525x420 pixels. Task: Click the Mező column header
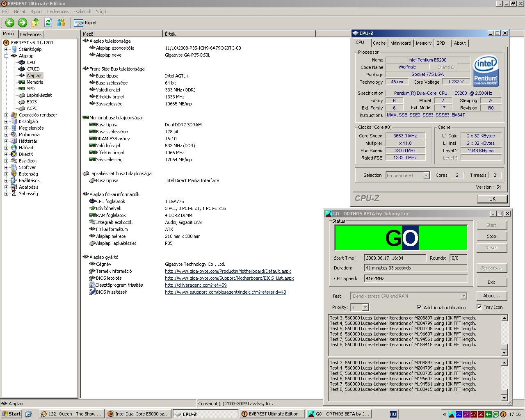pyautogui.click(x=122, y=34)
